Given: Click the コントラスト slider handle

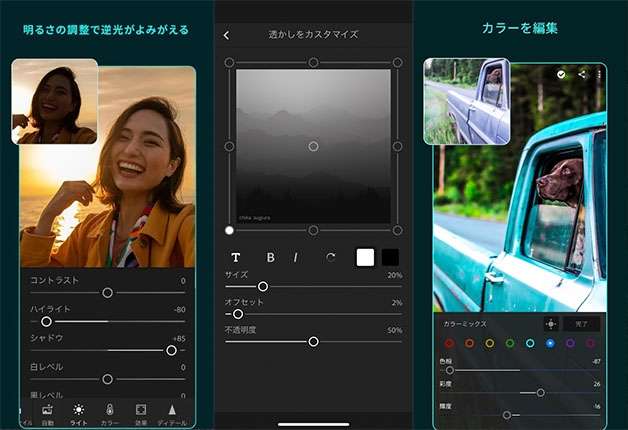Looking at the screenshot, I should [107, 293].
